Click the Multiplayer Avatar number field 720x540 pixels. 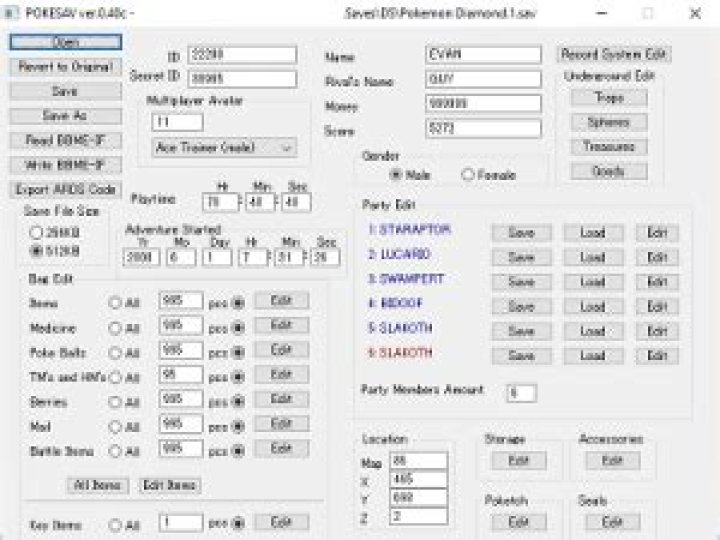pos(177,122)
